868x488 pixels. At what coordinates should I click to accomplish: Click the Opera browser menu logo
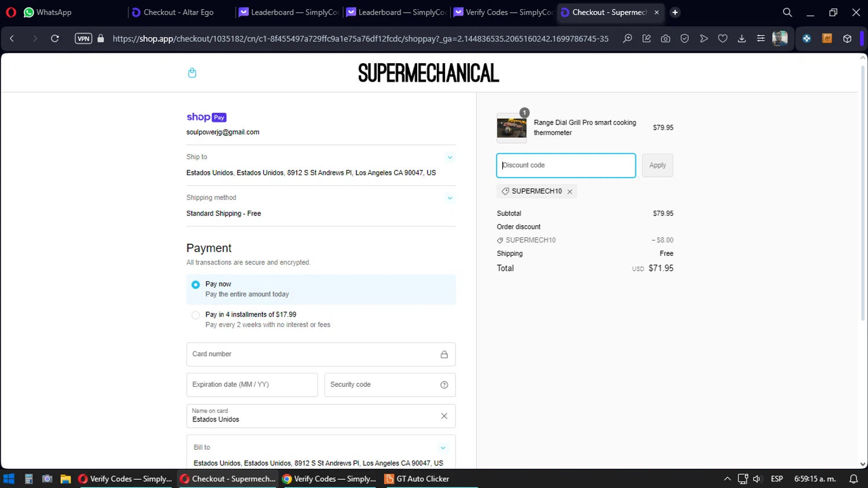[x=11, y=12]
